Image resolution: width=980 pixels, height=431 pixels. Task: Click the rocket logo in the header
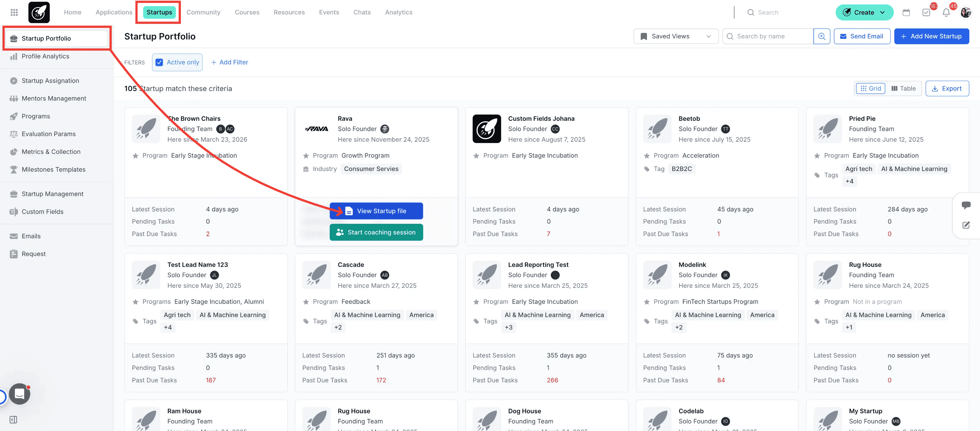pos(39,12)
